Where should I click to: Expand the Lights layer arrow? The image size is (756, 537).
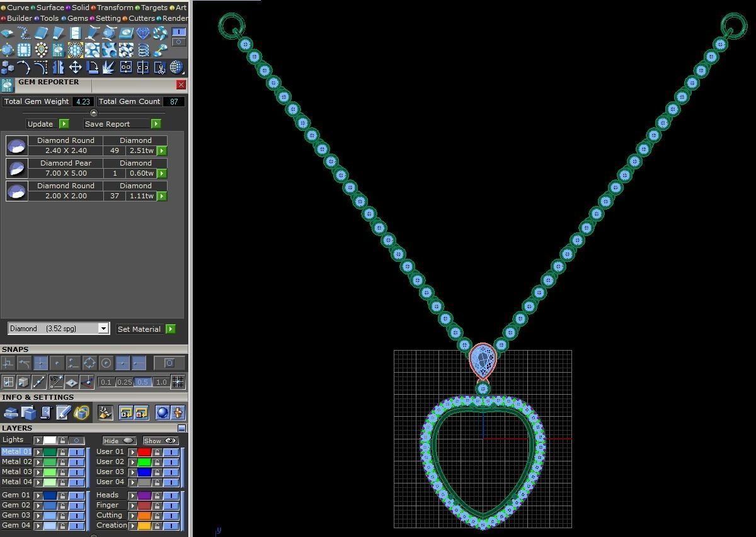[38, 441]
